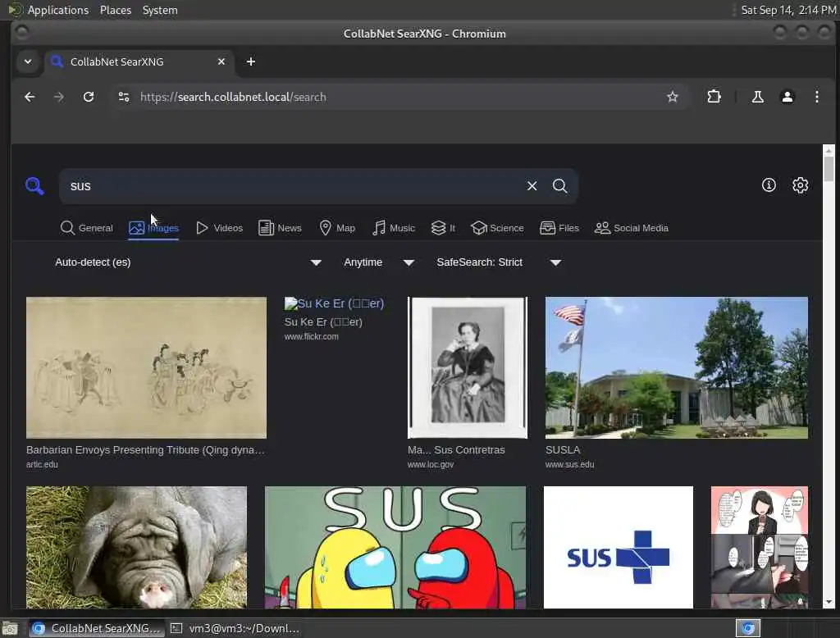Open SearXNG preferences gear icon
Screen dimensions: 840x638
pos(801,185)
